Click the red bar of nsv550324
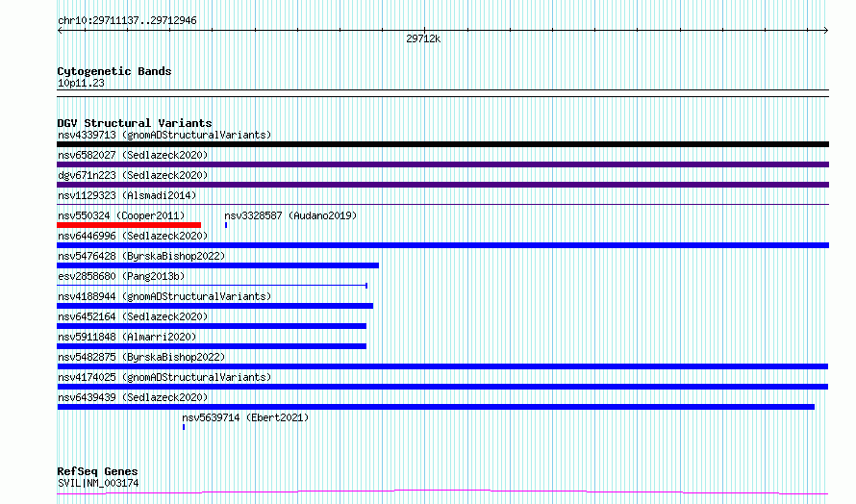The height and width of the screenshot is (504, 856). [129, 225]
